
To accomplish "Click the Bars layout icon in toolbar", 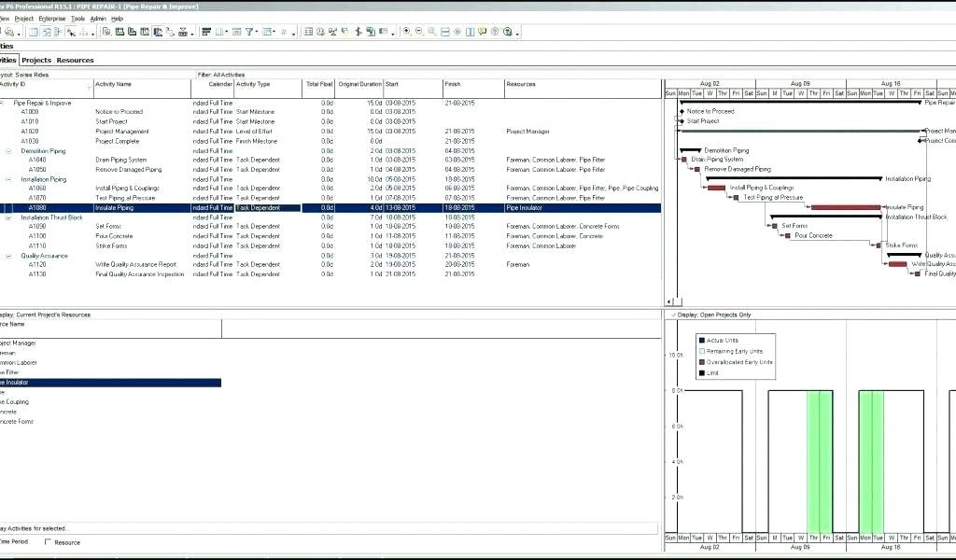I will (x=206, y=32).
